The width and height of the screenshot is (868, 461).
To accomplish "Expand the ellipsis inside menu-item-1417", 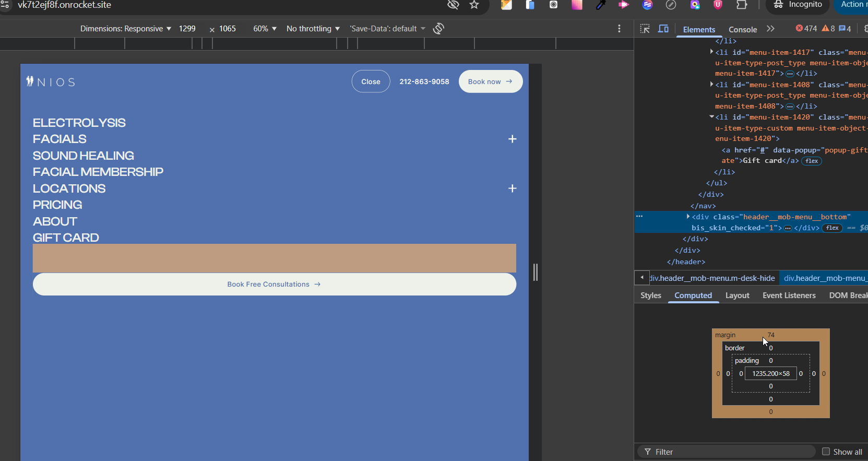I will [x=790, y=74].
